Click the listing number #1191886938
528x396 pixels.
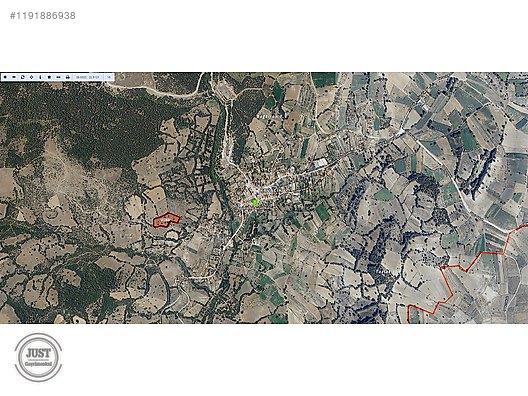(43, 16)
